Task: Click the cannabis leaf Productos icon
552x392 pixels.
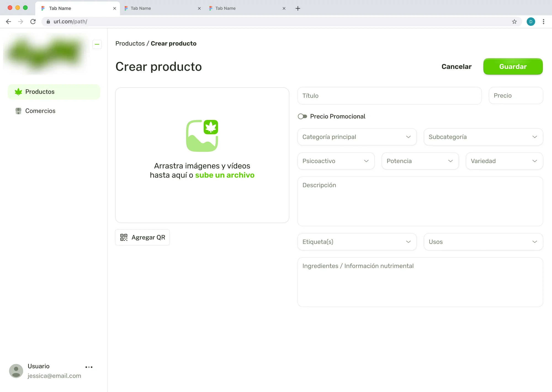Action: (18, 92)
